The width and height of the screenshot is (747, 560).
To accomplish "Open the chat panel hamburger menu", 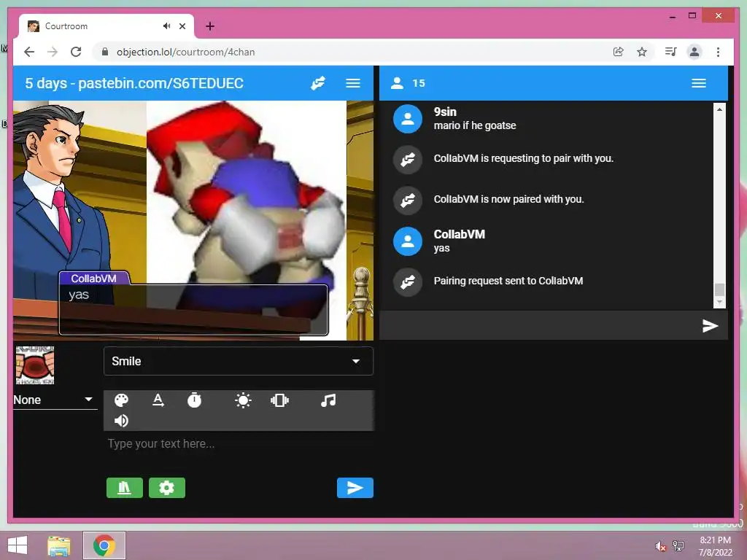I will pyautogui.click(x=698, y=83).
